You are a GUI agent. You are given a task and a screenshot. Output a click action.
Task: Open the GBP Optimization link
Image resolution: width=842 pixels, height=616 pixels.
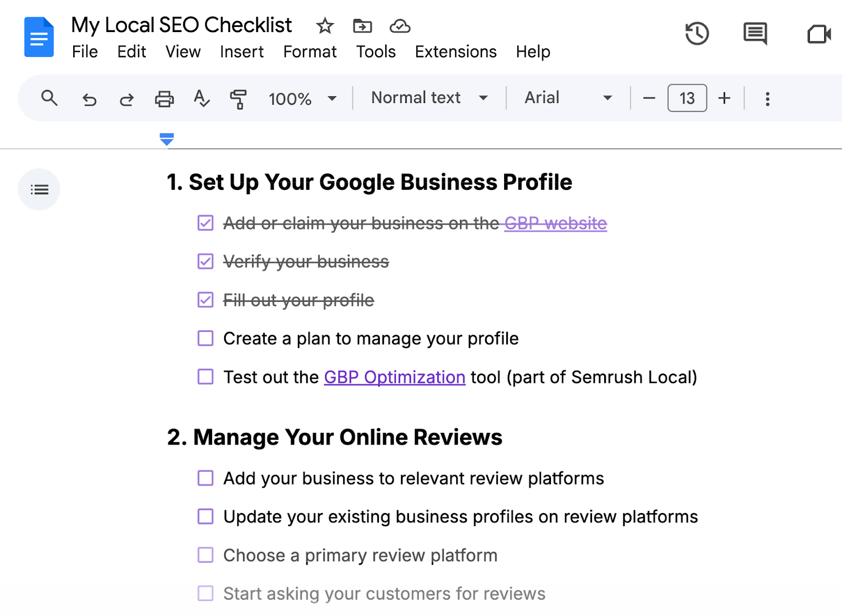tap(394, 377)
